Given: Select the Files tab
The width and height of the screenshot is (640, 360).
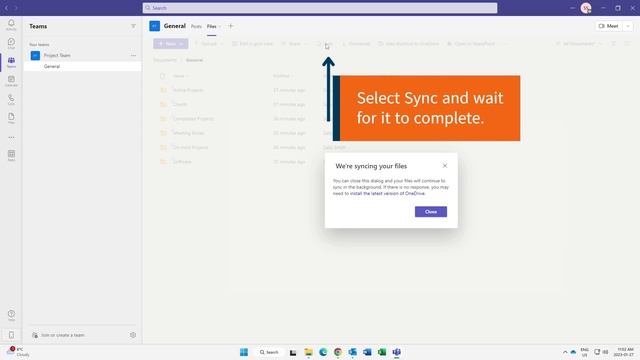Looking at the screenshot, I should 211,27.
